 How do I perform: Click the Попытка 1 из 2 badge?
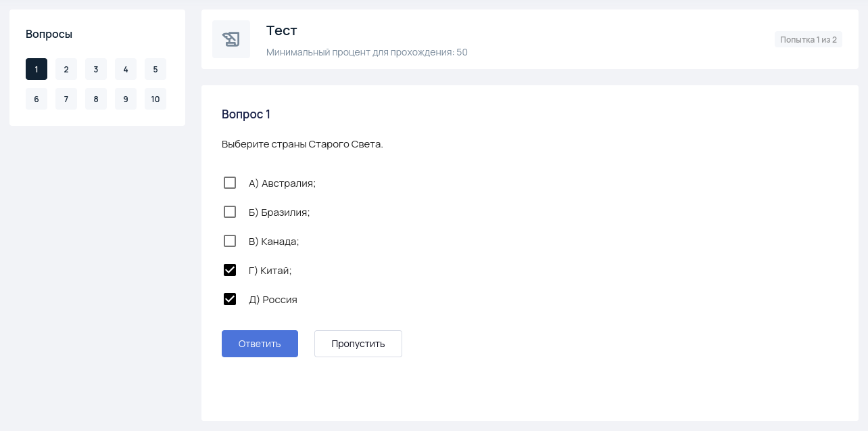click(x=808, y=39)
